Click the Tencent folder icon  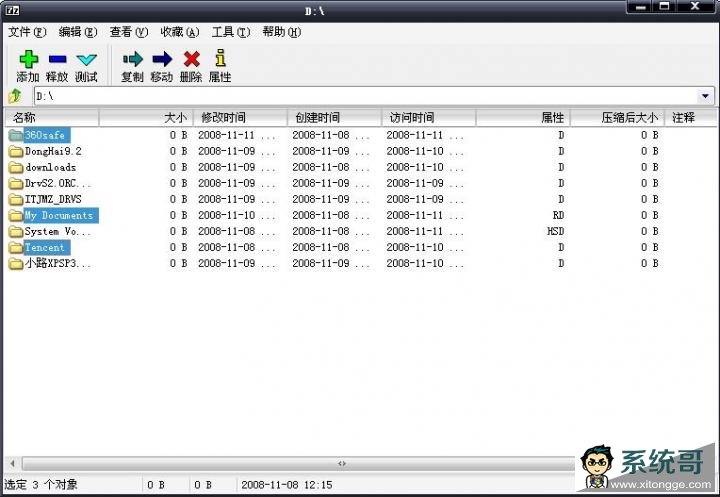pyautogui.click(x=16, y=248)
